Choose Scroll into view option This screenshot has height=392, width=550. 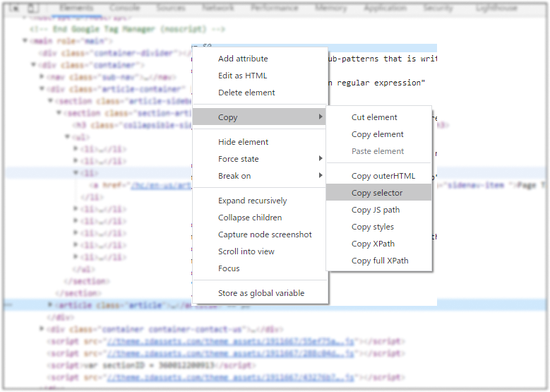pyautogui.click(x=246, y=251)
